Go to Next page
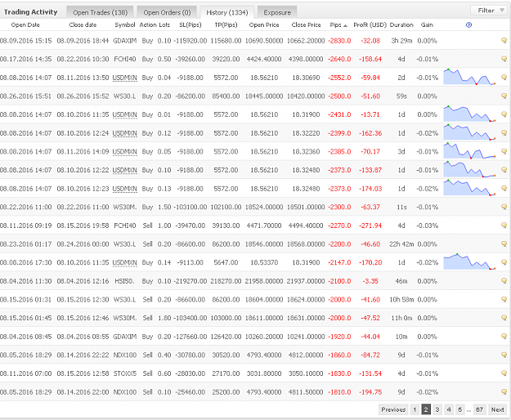 coord(497,409)
